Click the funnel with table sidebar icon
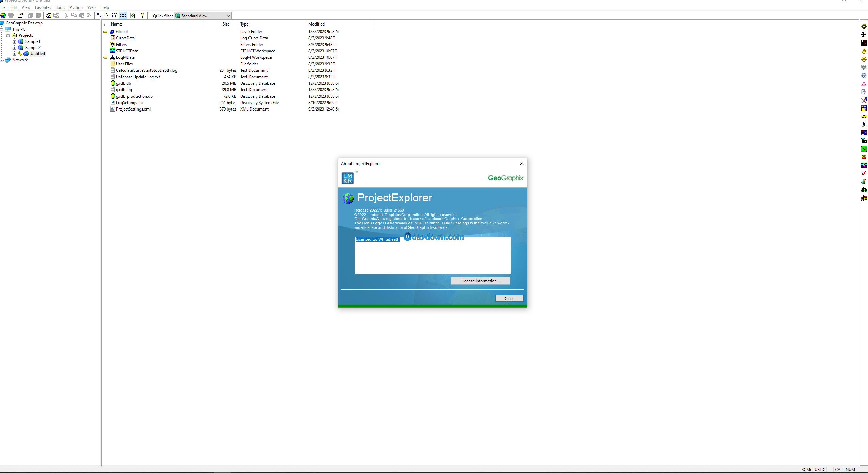868x473 pixels. pyautogui.click(x=864, y=141)
